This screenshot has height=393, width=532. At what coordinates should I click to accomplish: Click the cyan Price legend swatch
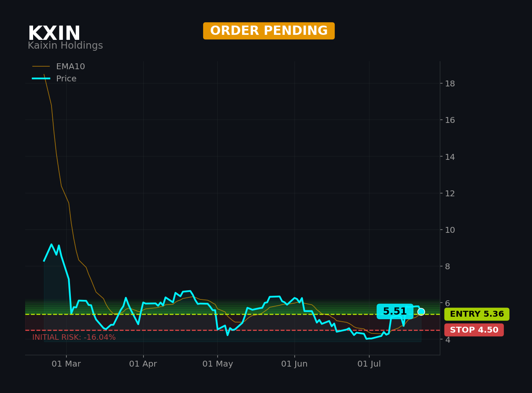point(41,79)
